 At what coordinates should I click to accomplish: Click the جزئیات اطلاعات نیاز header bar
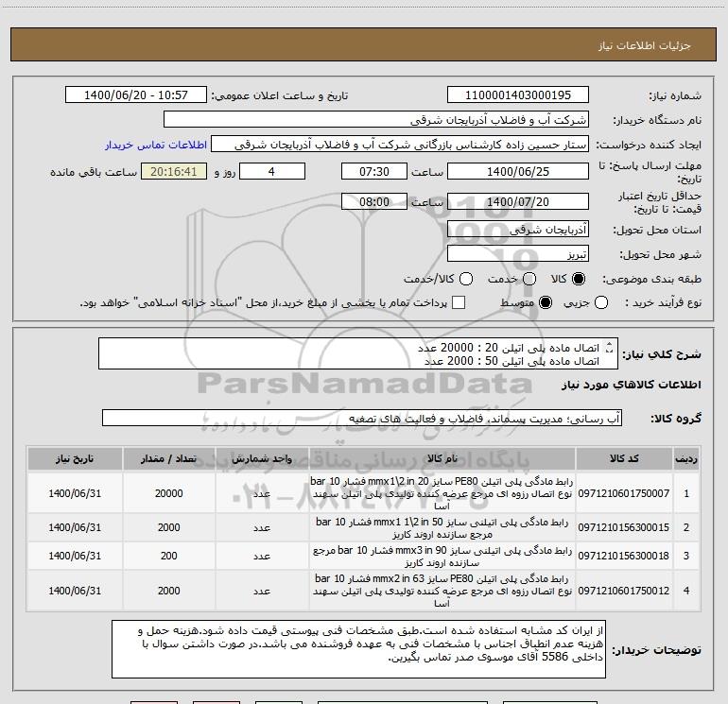[364, 44]
